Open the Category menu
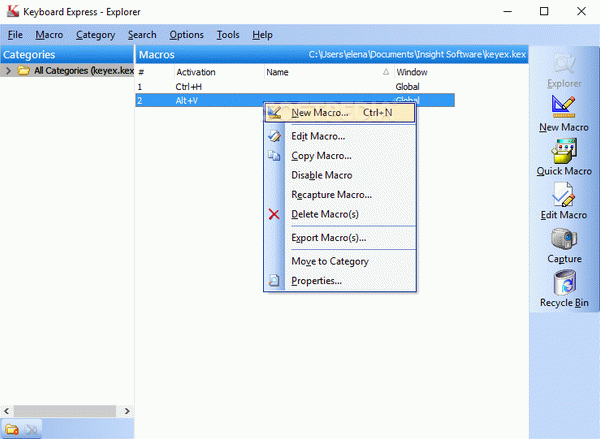 point(95,35)
